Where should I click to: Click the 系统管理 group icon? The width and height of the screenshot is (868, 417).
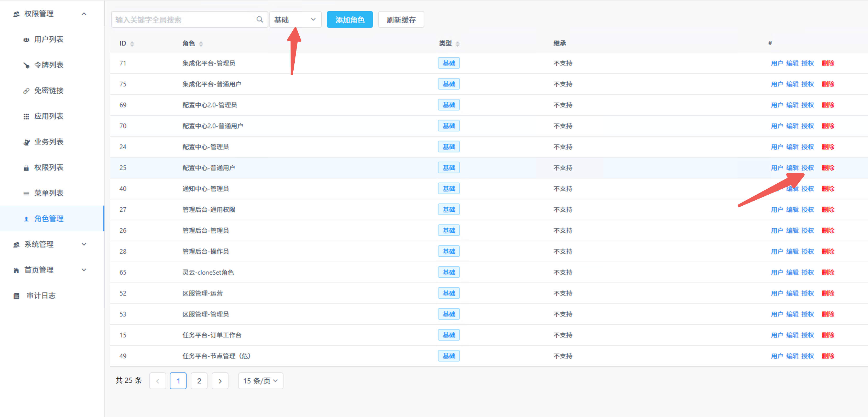tap(16, 245)
